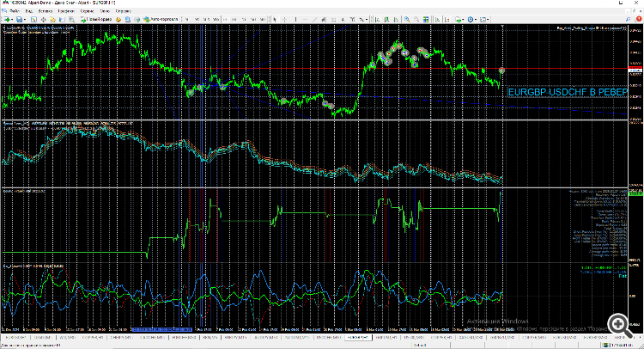Select the Text Label tool
Viewport: 644px width, 349px height.
[352, 19]
